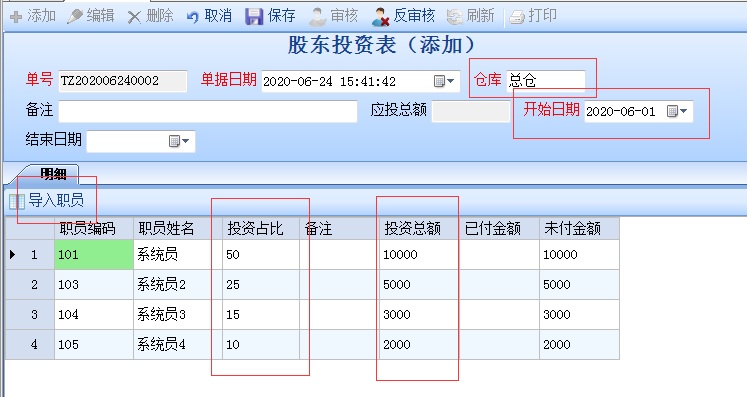Click 投资总额 cell 10000 for 系统员
The image size is (750, 397).
pos(419,254)
